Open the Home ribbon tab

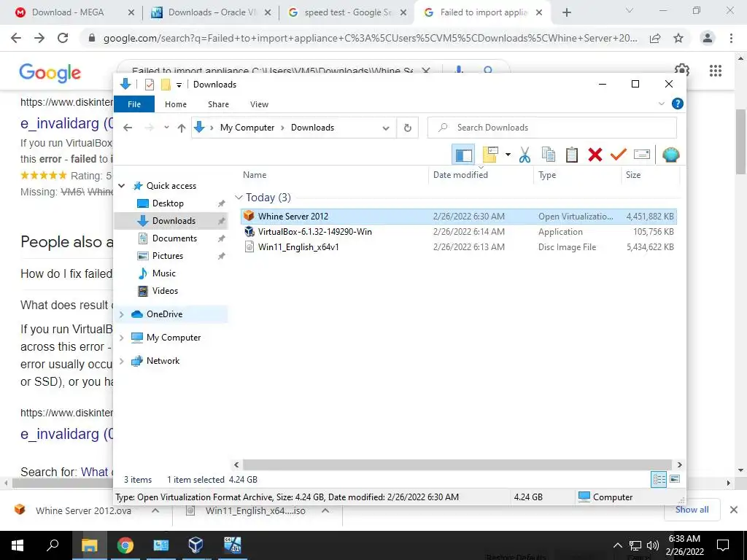[176, 104]
